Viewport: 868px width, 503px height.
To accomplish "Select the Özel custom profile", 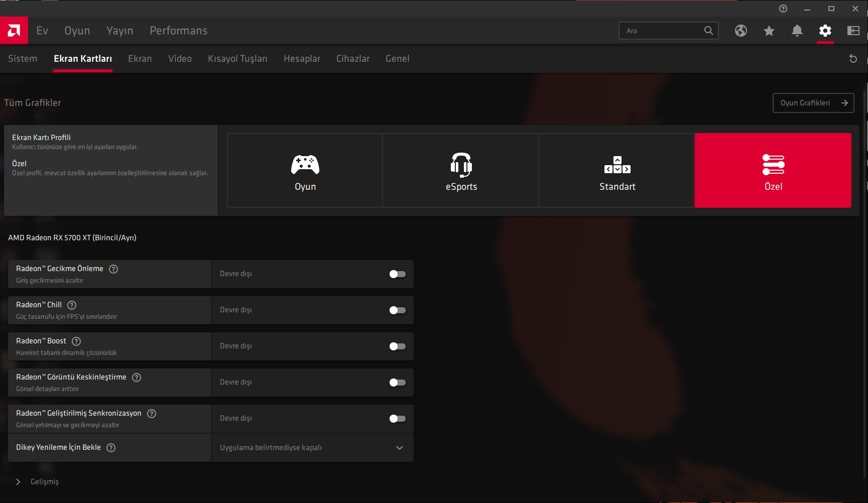I will point(773,170).
